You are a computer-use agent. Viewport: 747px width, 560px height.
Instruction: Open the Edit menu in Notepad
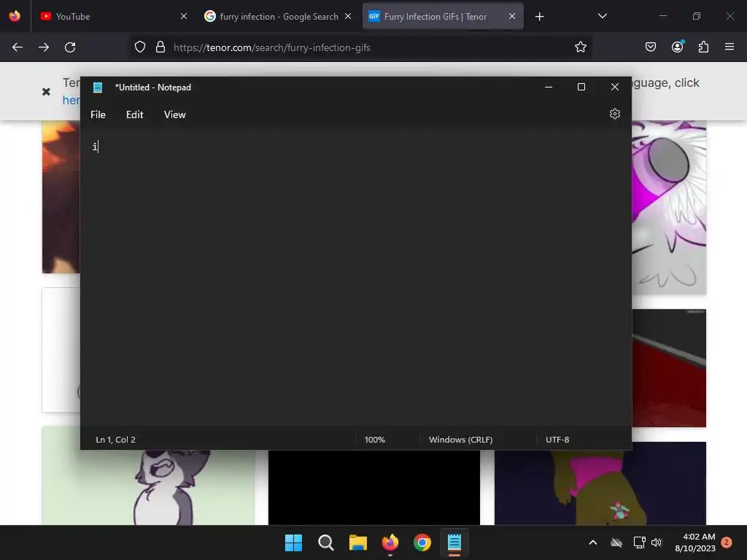coord(135,114)
